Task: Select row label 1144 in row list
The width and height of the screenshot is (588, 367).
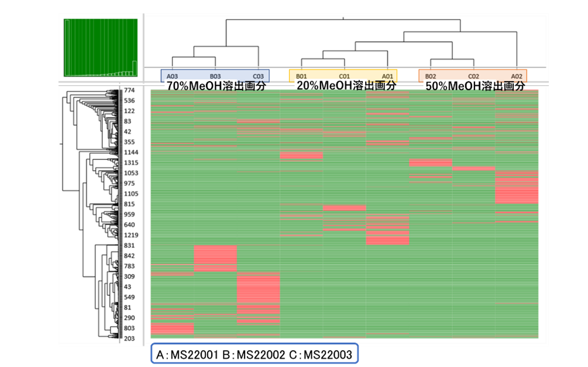Action: (x=131, y=153)
